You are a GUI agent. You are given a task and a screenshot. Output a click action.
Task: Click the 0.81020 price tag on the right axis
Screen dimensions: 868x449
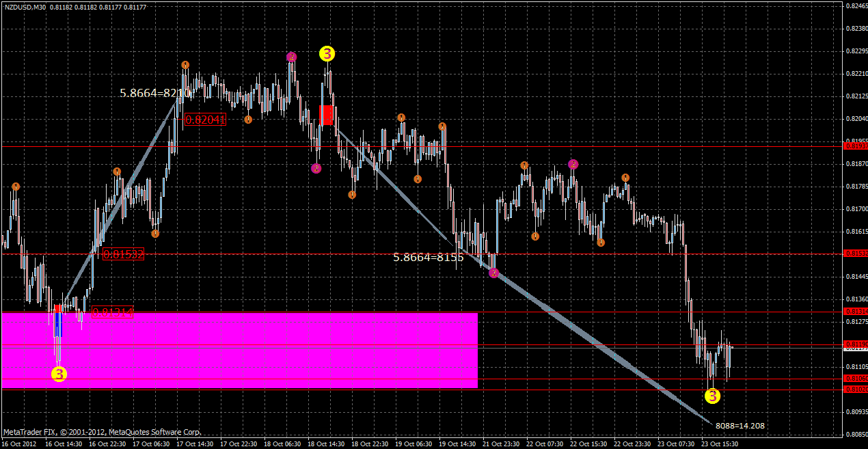[854, 389]
